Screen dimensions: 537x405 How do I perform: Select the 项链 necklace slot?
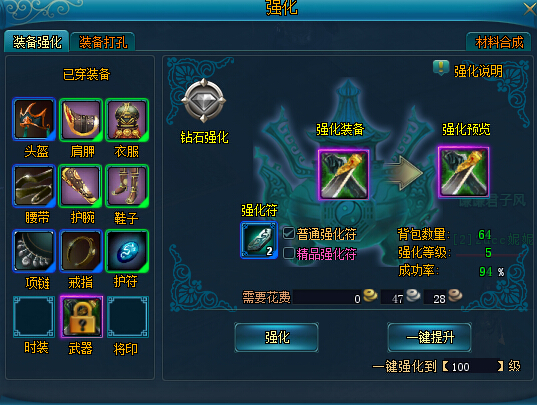(34, 251)
